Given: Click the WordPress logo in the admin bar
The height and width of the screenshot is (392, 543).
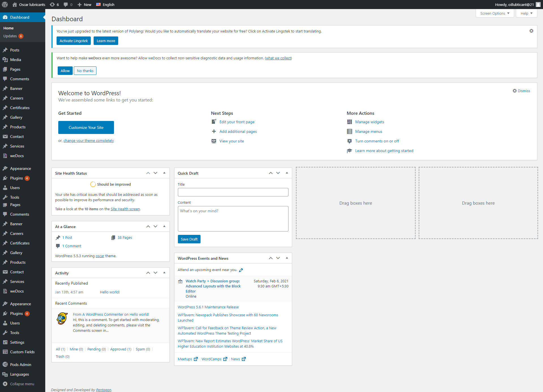Looking at the screenshot, I should coord(5,5).
